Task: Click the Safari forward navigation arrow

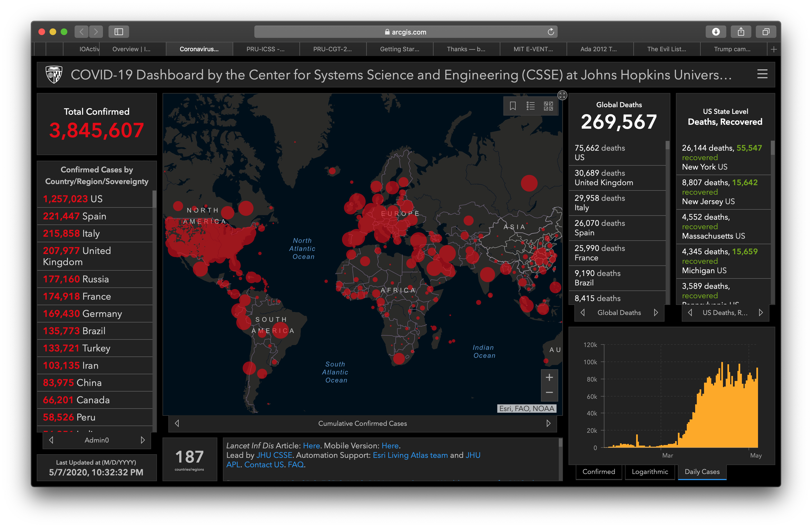Action: (x=96, y=32)
